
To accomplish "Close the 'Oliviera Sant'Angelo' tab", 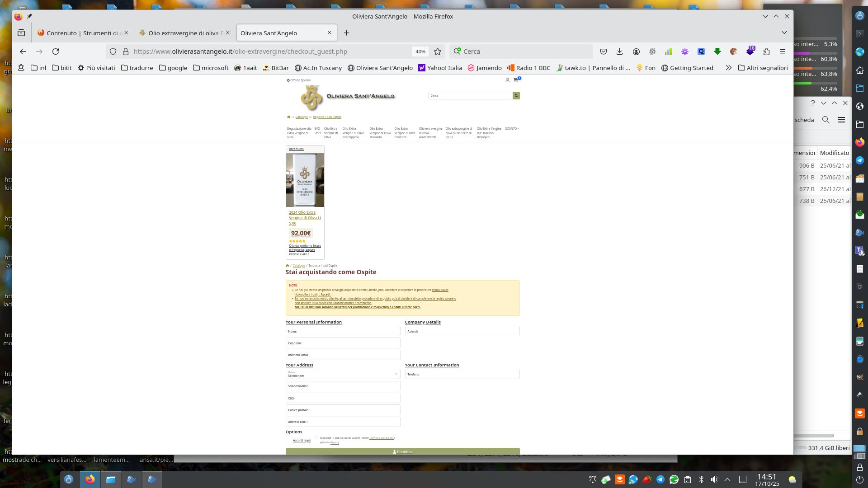I will pos(330,33).
